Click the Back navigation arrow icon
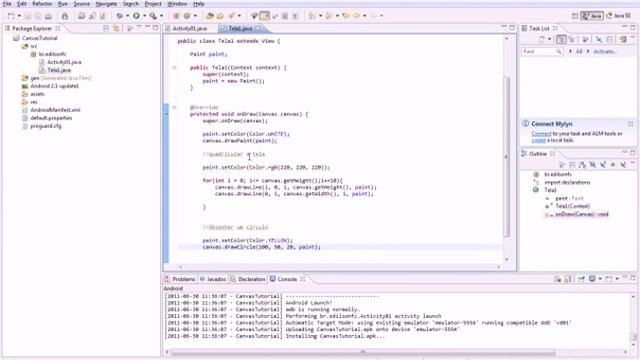The height and width of the screenshot is (360, 640). coord(356,16)
